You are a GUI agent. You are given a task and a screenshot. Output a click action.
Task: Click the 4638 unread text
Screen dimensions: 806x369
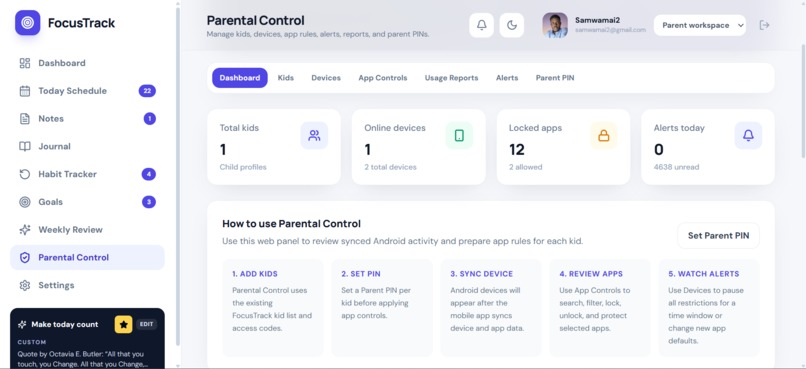tap(676, 167)
